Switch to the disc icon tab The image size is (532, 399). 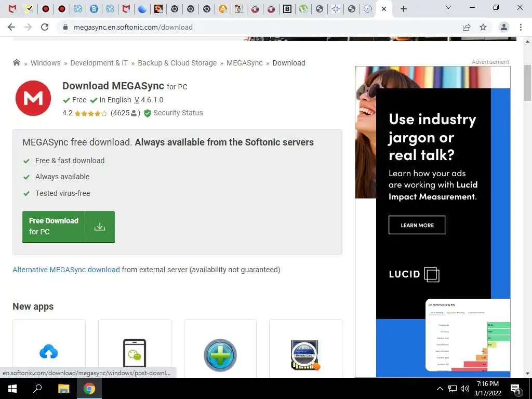pyautogui.click(x=368, y=9)
